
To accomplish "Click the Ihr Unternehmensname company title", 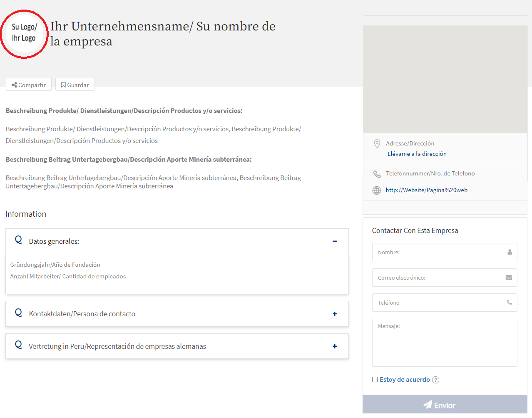I will pos(163,33).
